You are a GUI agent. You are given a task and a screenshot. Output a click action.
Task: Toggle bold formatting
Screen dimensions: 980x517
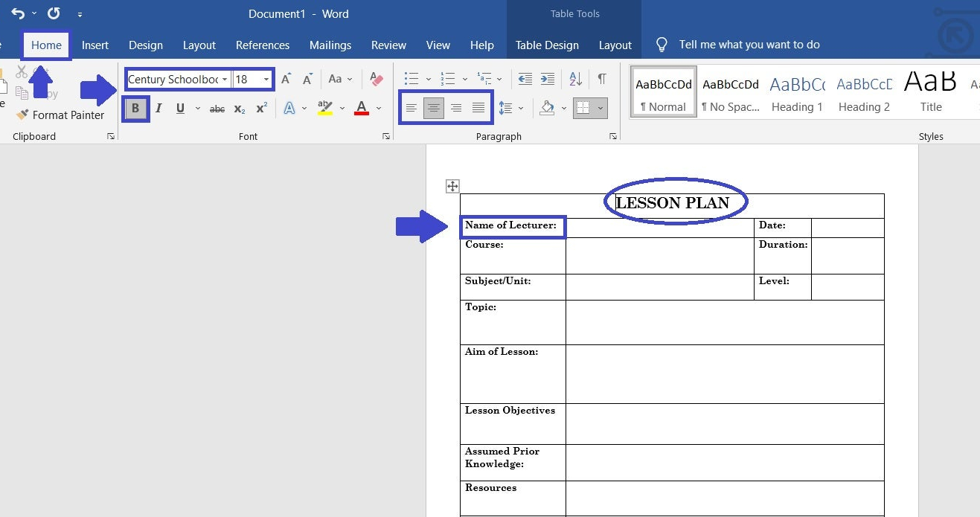[x=135, y=108]
